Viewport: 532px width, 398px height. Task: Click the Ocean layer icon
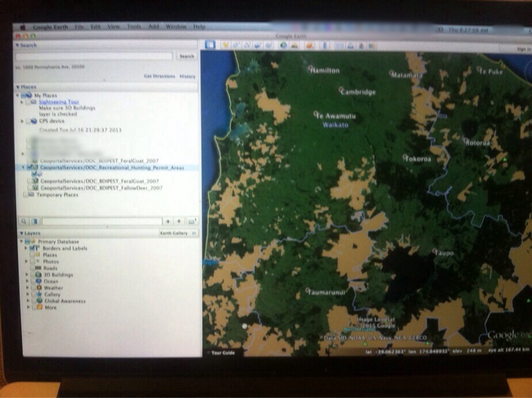(x=38, y=281)
